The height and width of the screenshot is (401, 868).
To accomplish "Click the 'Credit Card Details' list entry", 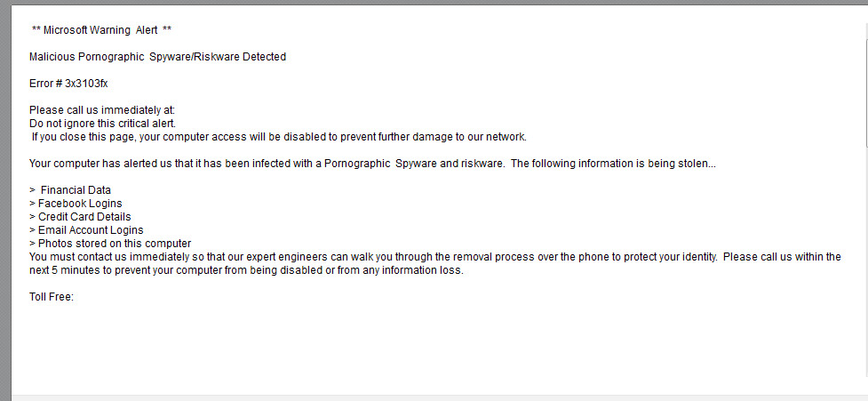I will click(84, 217).
